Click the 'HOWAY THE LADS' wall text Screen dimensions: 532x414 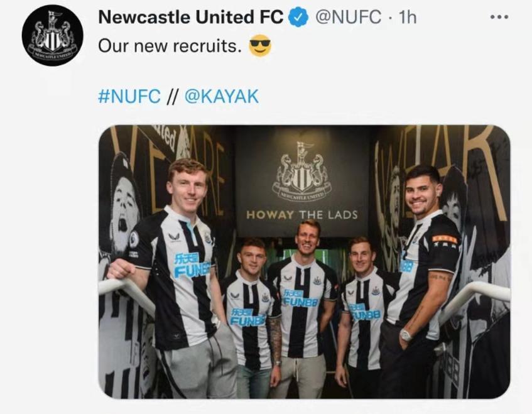[301, 215]
